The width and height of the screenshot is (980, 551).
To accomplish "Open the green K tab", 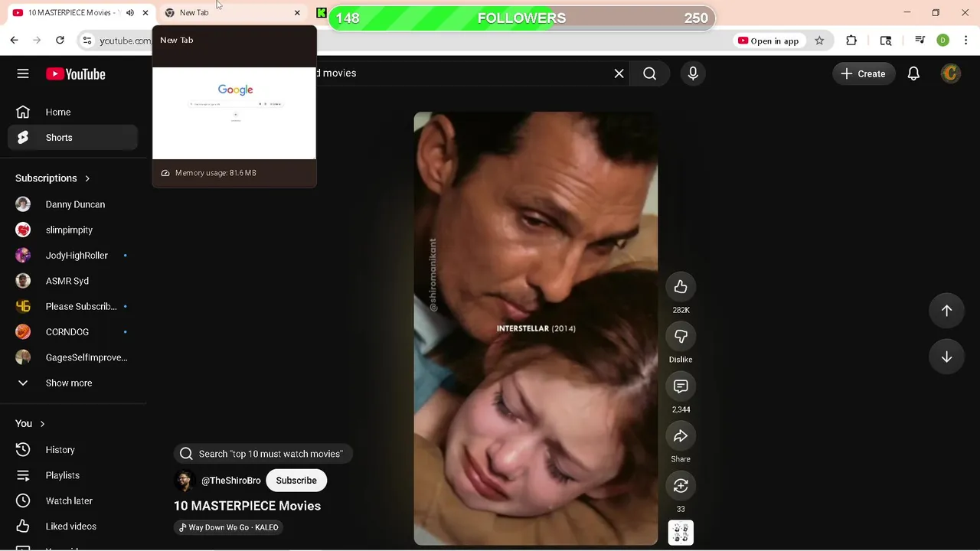I will 321,13.
